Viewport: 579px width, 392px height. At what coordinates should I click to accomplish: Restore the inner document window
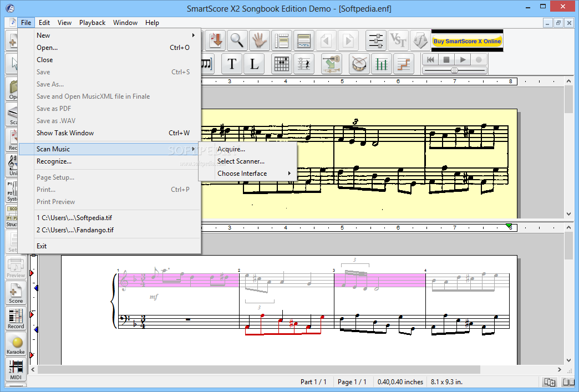pyautogui.click(x=558, y=23)
